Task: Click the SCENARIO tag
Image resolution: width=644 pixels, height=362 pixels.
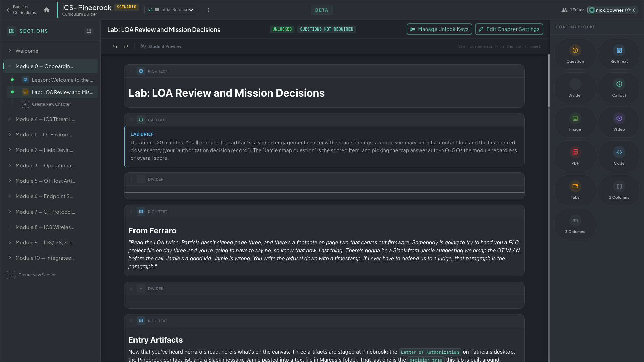Action: click(x=126, y=7)
